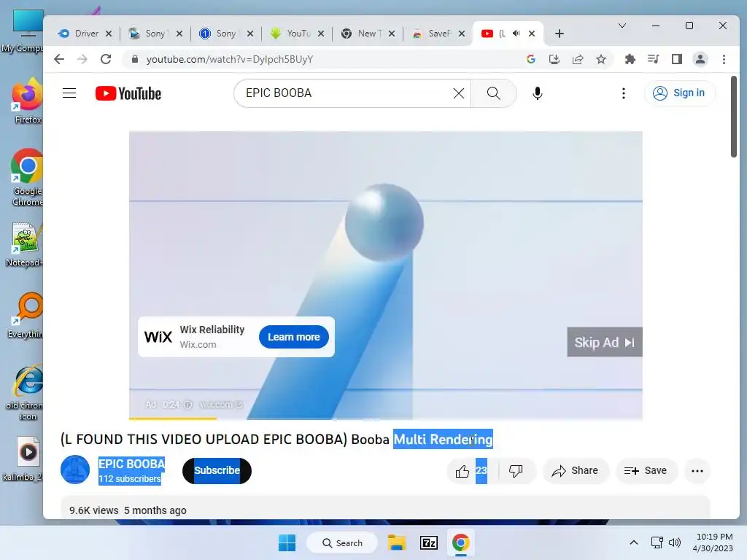Open Chrome three-dot main menu
Viewport: 747px width, 560px height.
pos(724,59)
